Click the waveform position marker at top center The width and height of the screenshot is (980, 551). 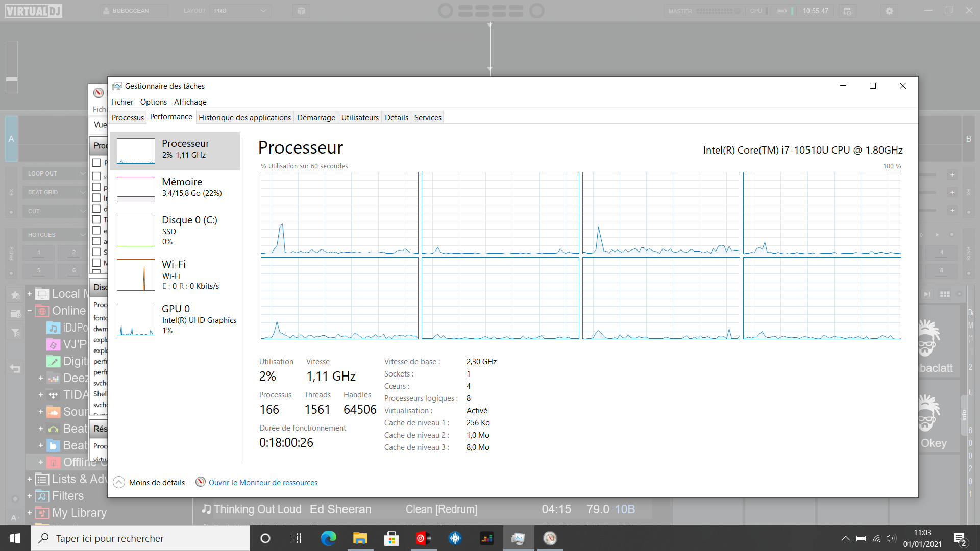[x=489, y=46]
